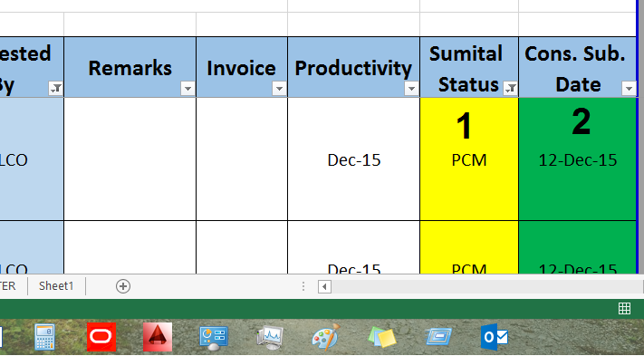Open the Control Panel taskbar icon
Viewport: 644px width, 356px height.
tap(214, 338)
